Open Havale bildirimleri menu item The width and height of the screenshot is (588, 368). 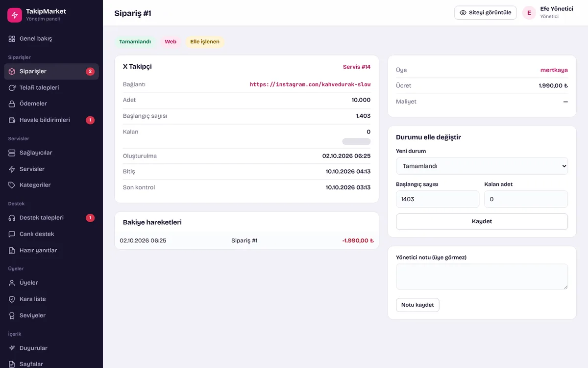pos(51,120)
